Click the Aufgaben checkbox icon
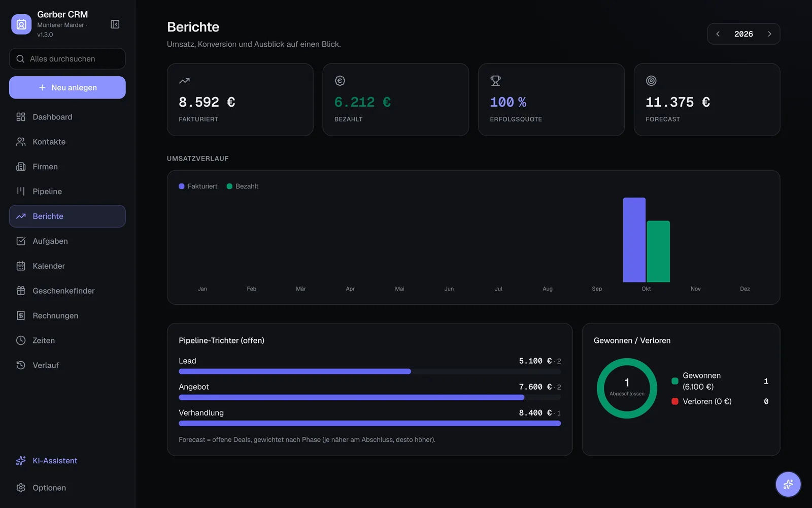812x508 pixels. (x=21, y=241)
